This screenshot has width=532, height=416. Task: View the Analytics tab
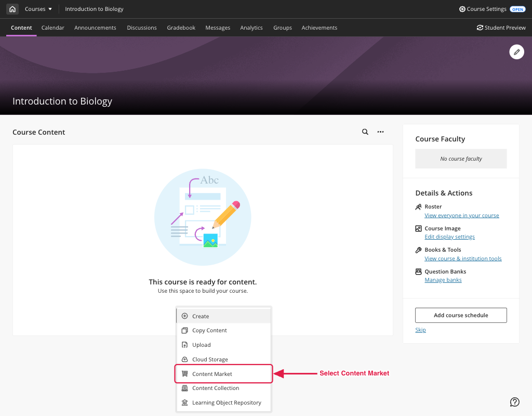pyautogui.click(x=251, y=28)
